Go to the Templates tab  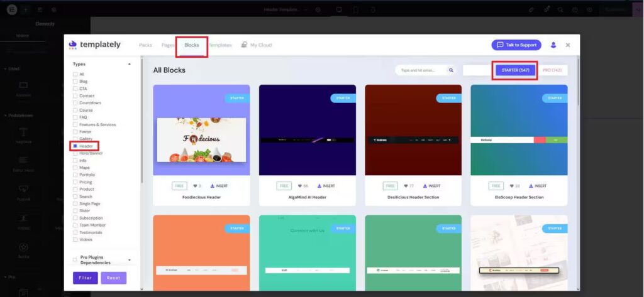coord(220,45)
